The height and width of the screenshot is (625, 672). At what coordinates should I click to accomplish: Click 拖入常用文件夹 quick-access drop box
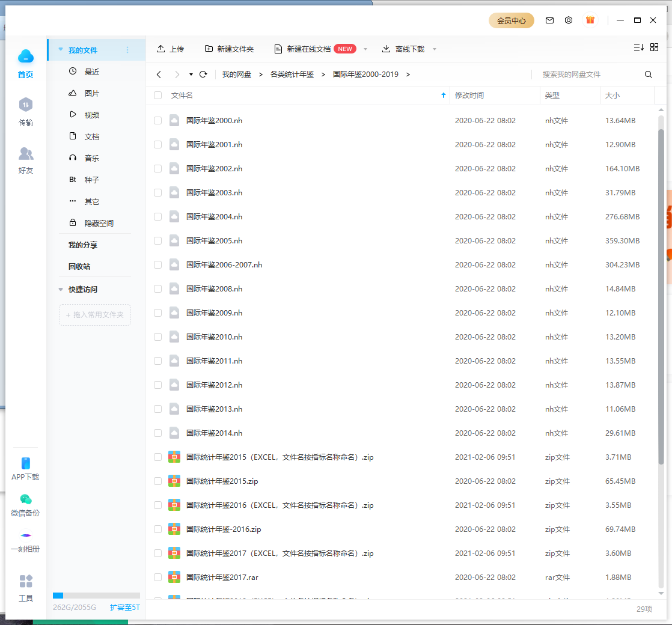pyautogui.click(x=95, y=315)
